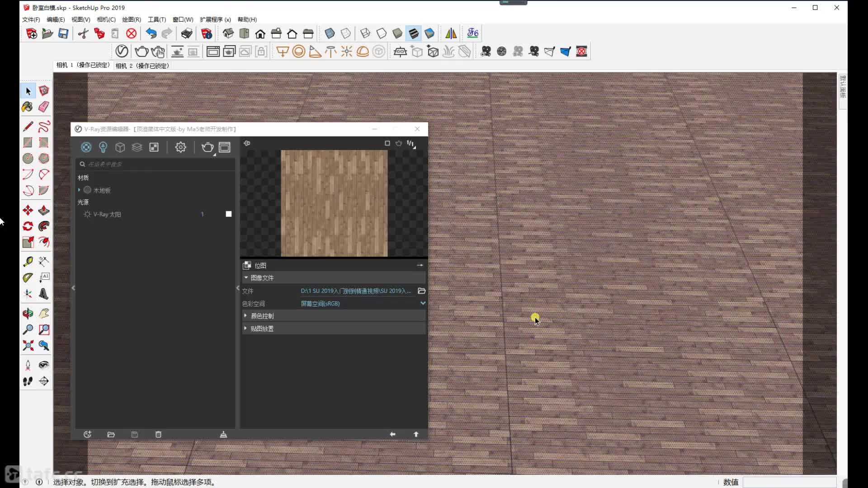This screenshot has width=868, height=488.
Task: Switch to 相机 1 scene tab
Action: [83, 65]
